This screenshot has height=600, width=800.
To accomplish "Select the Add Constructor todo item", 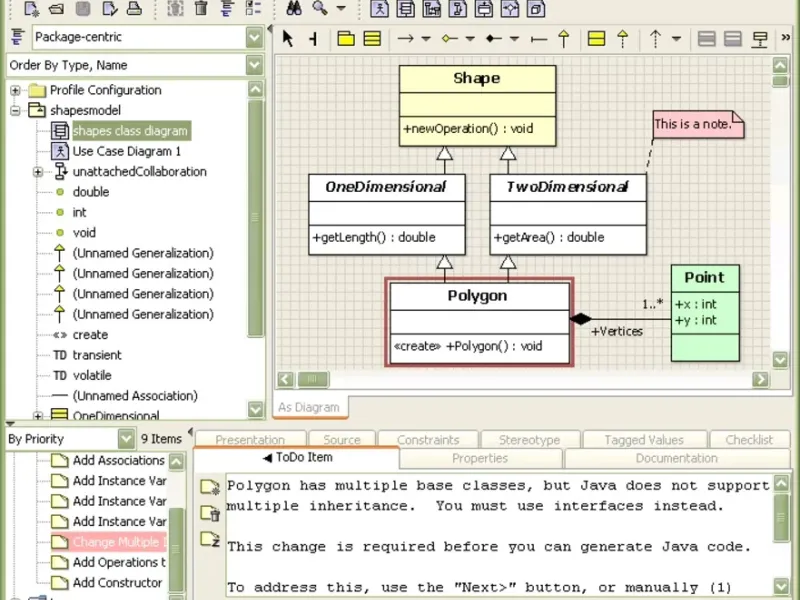I will 117,583.
